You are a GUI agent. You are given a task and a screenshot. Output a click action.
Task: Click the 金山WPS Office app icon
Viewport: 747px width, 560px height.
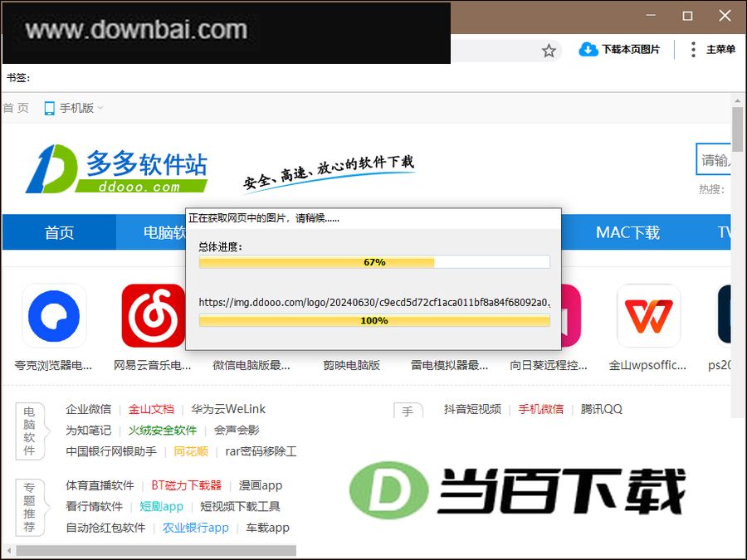tap(648, 316)
